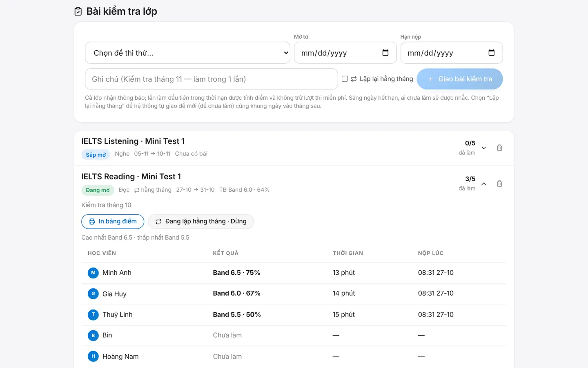Click Minh Anh's result Band 6.5 · 75%
588x368 pixels.
[x=236, y=273]
